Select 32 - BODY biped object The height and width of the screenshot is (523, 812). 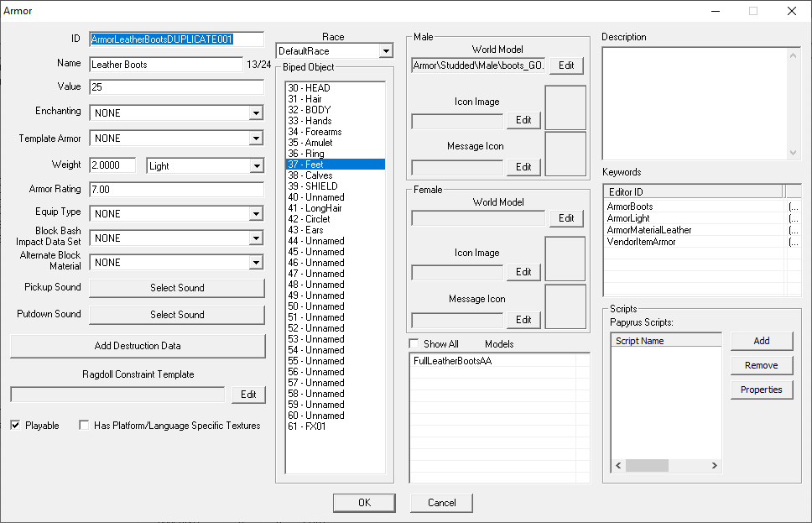pyautogui.click(x=335, y=110)
